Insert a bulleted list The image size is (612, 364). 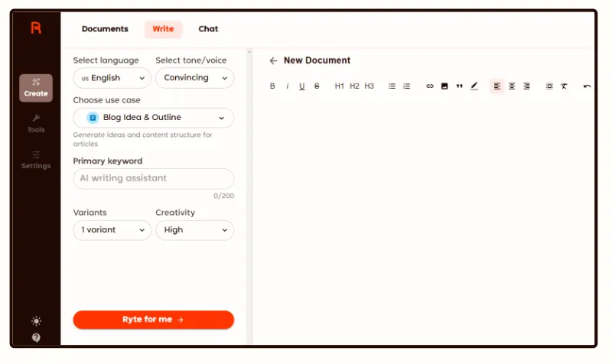click(x=392, y=86)
